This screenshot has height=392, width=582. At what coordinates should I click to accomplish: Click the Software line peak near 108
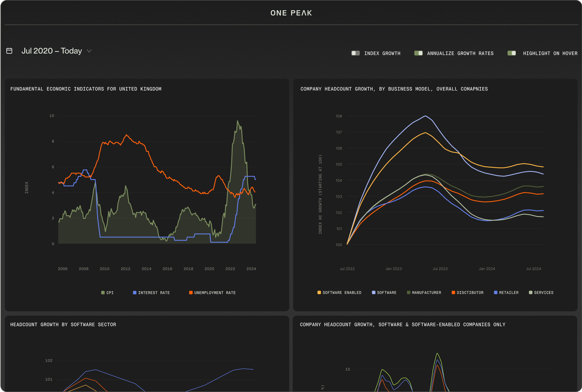425,116
